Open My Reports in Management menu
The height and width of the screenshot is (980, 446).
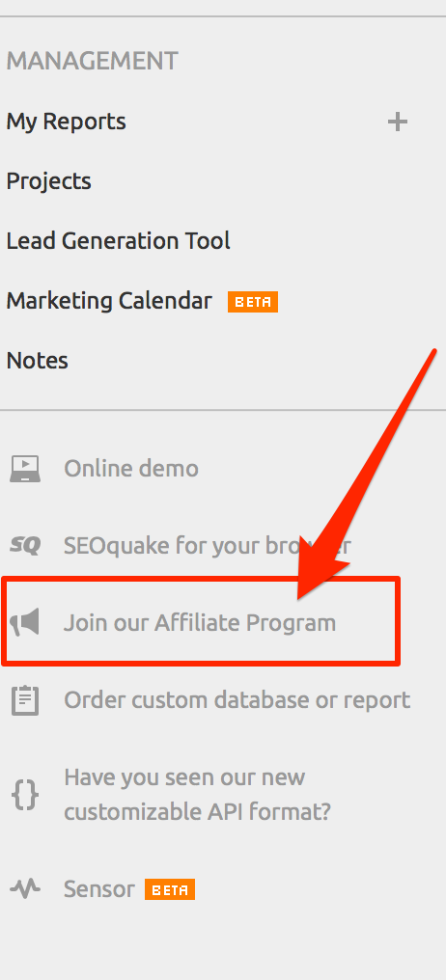click(x=67, y=122)
